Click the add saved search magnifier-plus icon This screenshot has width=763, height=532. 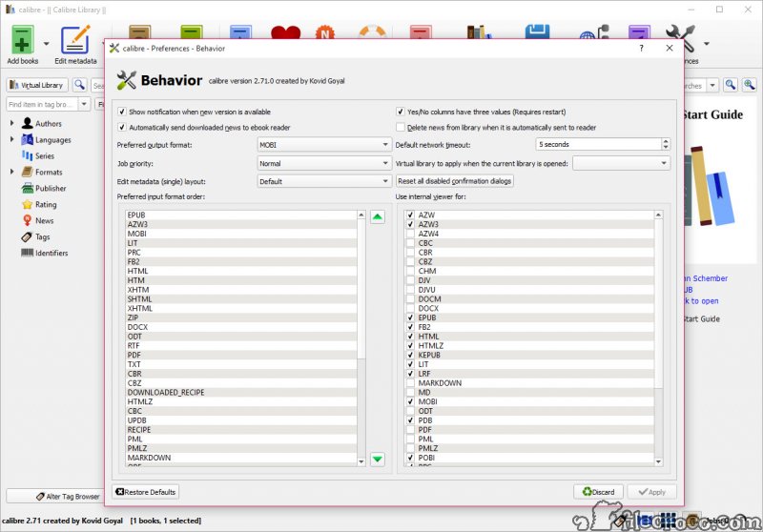(x=750, y=85)
